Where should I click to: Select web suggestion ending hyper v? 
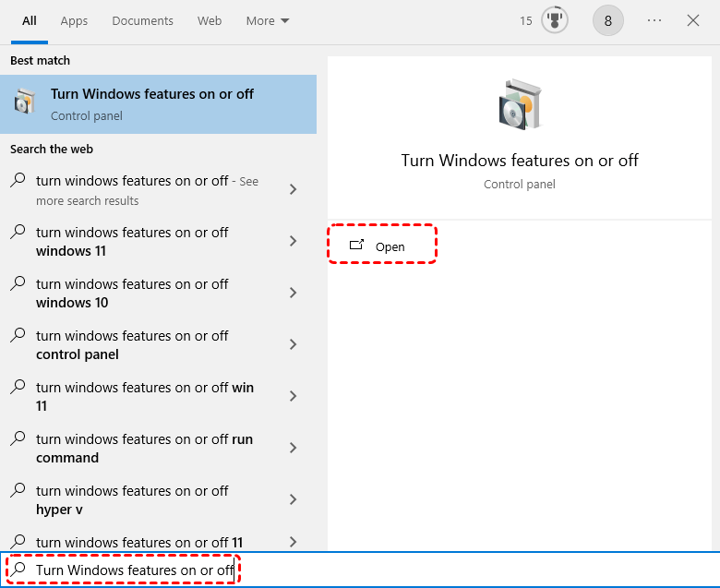point(159,499)
